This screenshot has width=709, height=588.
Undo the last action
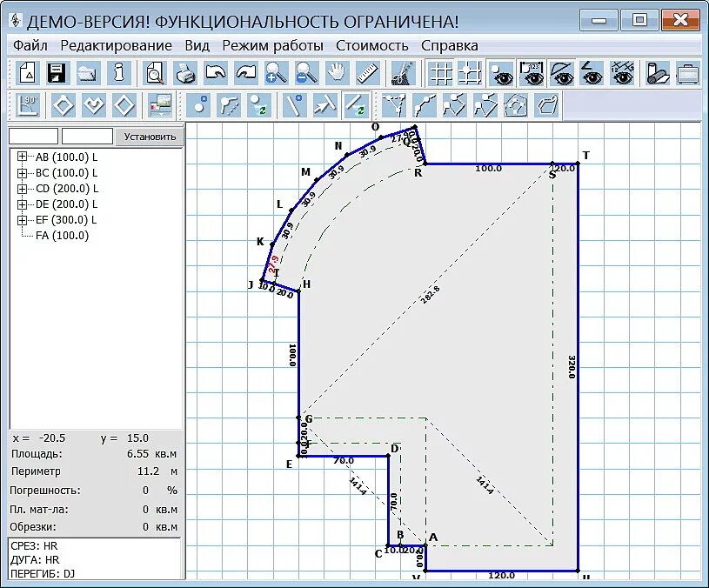tap(215, 72)
